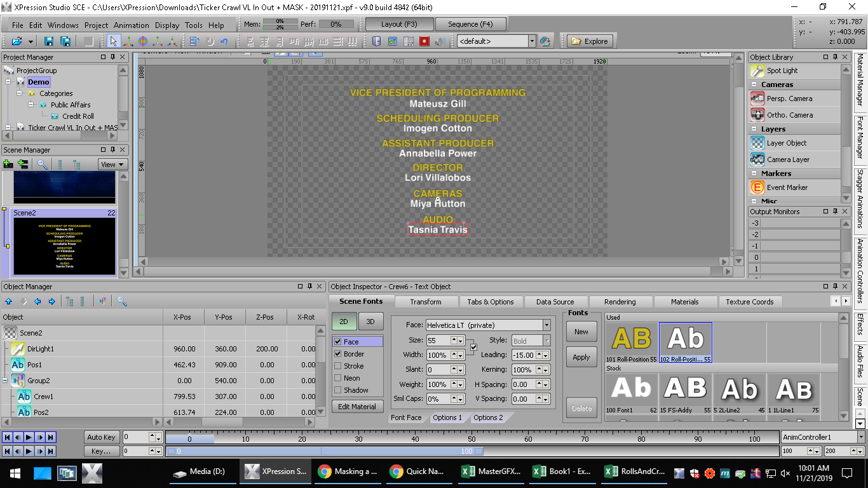The image size is (868, 488).
Task: Click the group objects icon in Object Manager
Action: click(x=102, y=301)
